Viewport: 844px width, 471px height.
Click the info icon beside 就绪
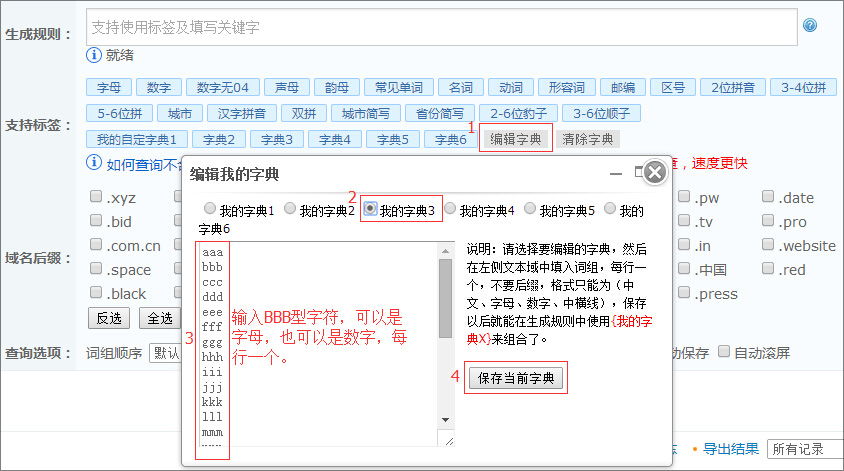(95, 55)
